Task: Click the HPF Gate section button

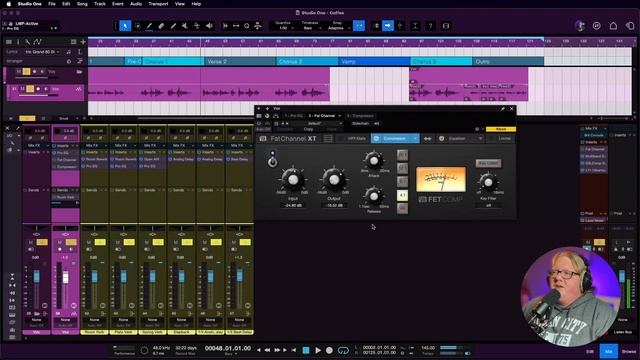Action: pyautogui.click(x=353, y=139)
